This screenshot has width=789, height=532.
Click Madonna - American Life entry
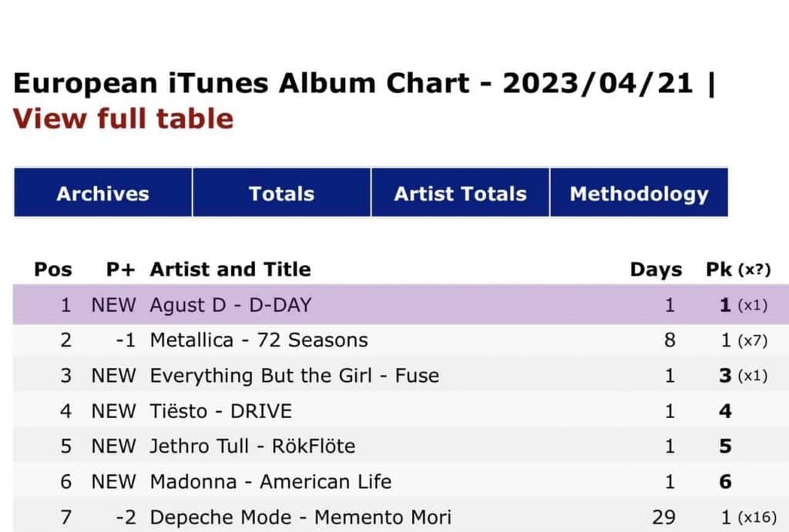tap(270, 482)
